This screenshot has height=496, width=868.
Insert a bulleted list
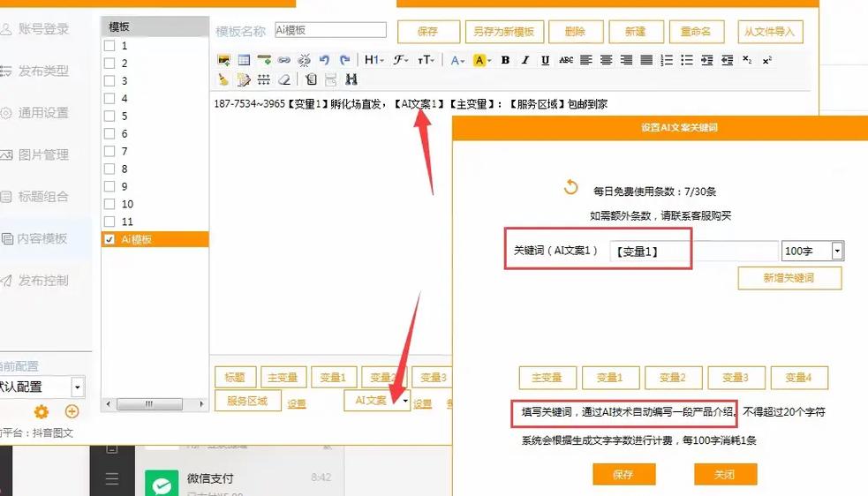(686, 60)
